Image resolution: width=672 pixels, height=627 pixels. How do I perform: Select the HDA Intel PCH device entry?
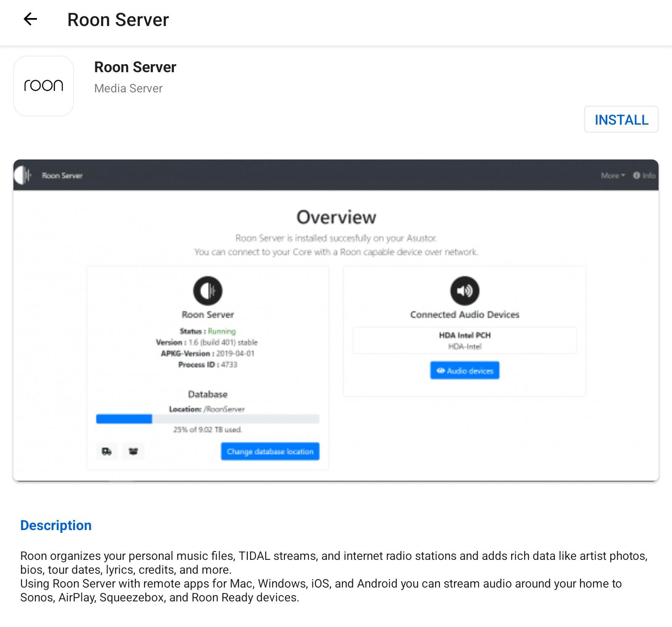coord(465,340)
